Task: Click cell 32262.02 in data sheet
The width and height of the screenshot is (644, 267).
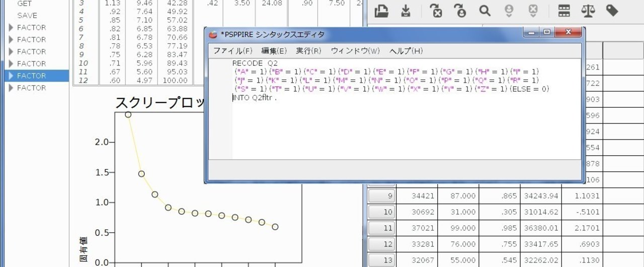Action: point(541,260)
